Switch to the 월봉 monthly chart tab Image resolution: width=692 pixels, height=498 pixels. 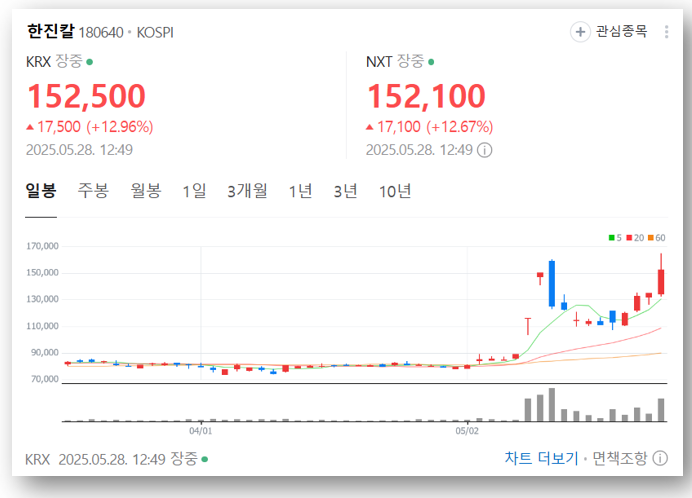(x=146, y=191)
